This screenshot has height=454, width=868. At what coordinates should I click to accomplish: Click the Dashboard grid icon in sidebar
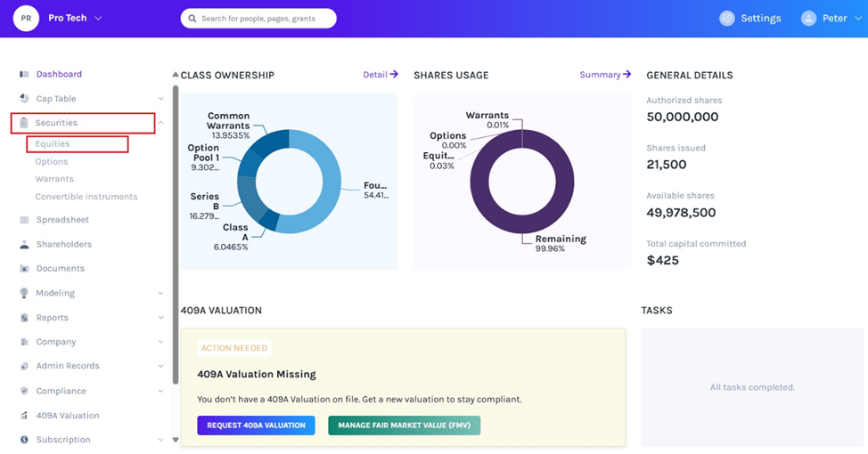[x=24, y=74]
